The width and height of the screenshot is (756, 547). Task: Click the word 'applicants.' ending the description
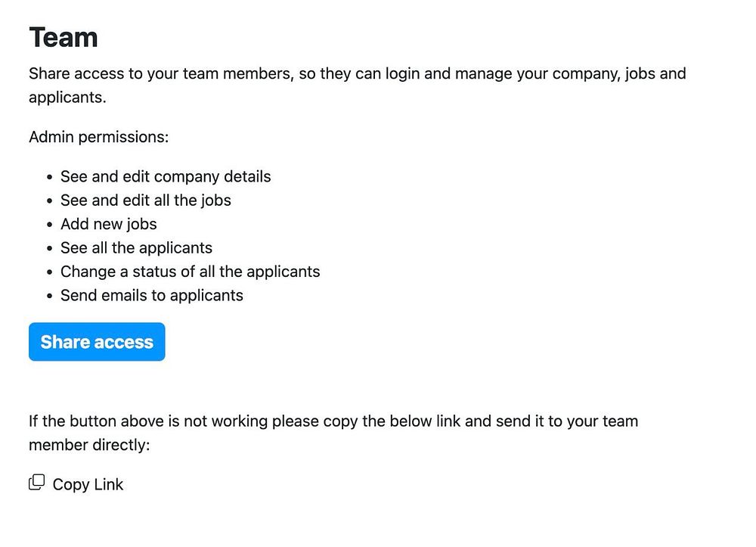pos(67,98)
